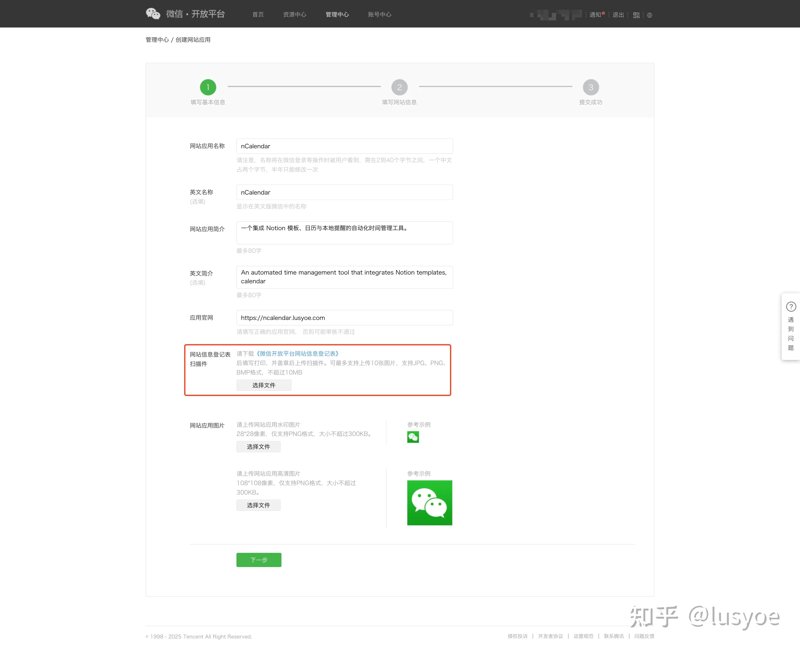This screenshot has width=800, height=652.
Task: Open 通知 notifications in header
Action: pos(596,15)
